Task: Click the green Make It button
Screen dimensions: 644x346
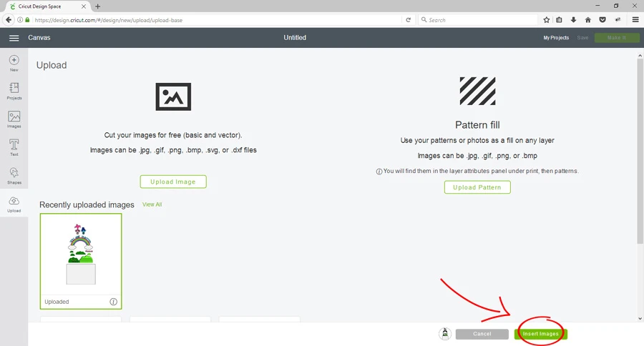Action: (617, 38)
